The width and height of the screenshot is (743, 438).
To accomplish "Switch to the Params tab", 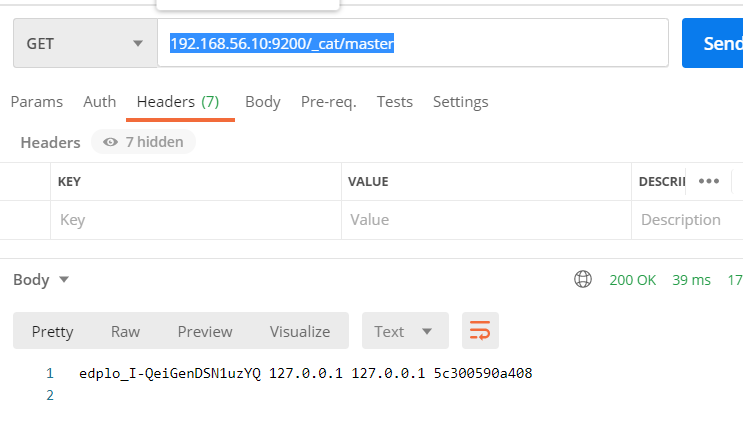I will pyautogui.click(x=36, y=102).
